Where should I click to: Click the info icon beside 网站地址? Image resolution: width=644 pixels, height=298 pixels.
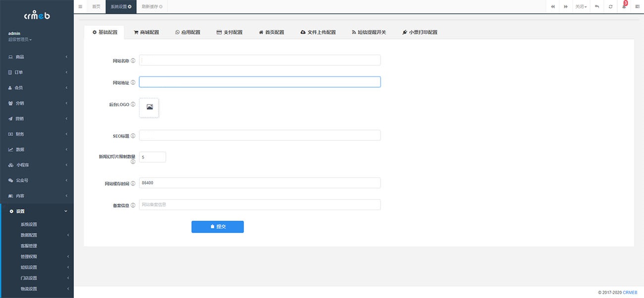click(x=133, y=83)
